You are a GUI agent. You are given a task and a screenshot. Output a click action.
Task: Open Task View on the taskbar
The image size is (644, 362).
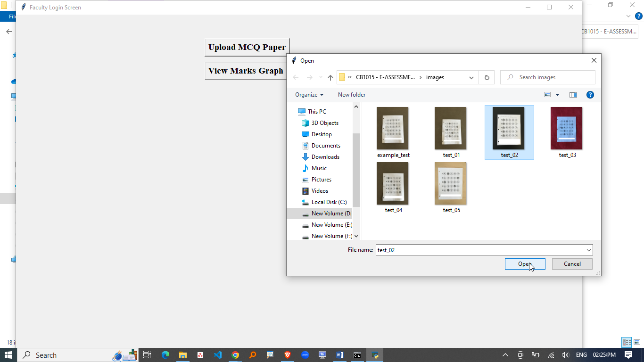click(x=147, y=355)
